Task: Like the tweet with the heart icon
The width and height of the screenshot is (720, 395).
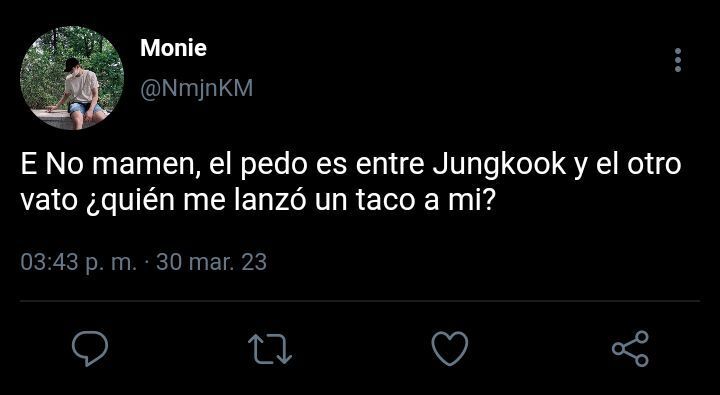Action: point(450,349)
